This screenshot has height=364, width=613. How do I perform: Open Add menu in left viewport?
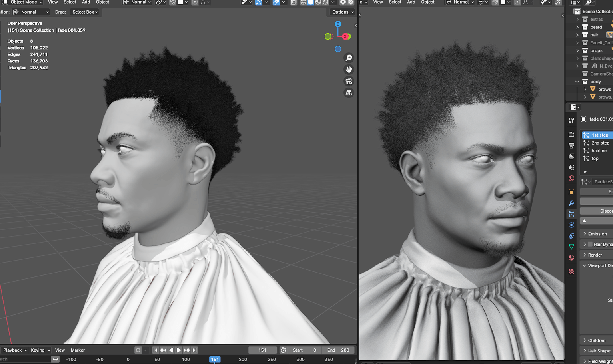tap(86, 2)
